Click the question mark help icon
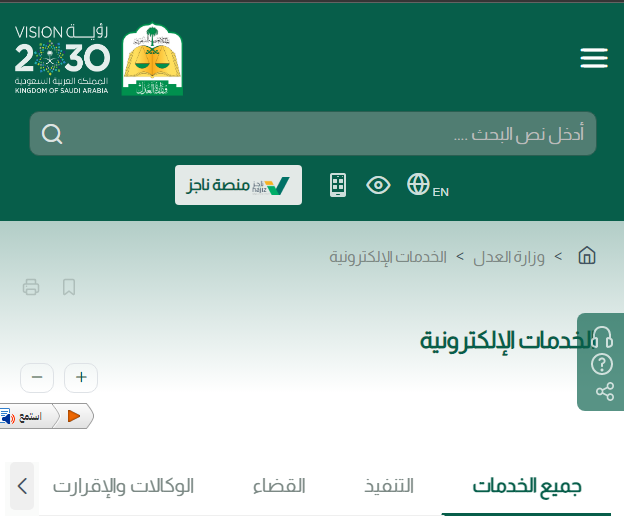Screen dimensions: 624x532 602,364
